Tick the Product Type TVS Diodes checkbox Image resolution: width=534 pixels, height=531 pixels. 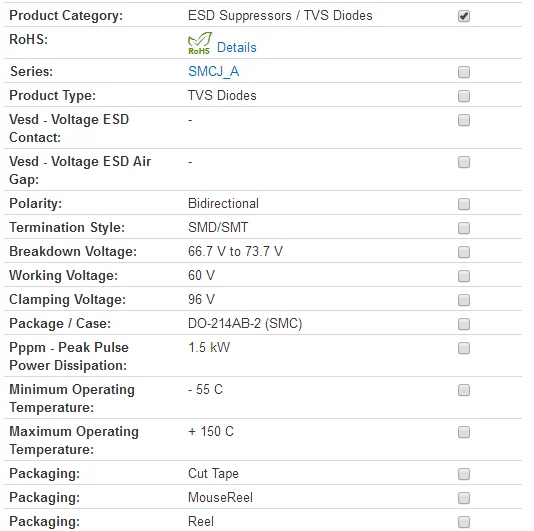[464, 96]
